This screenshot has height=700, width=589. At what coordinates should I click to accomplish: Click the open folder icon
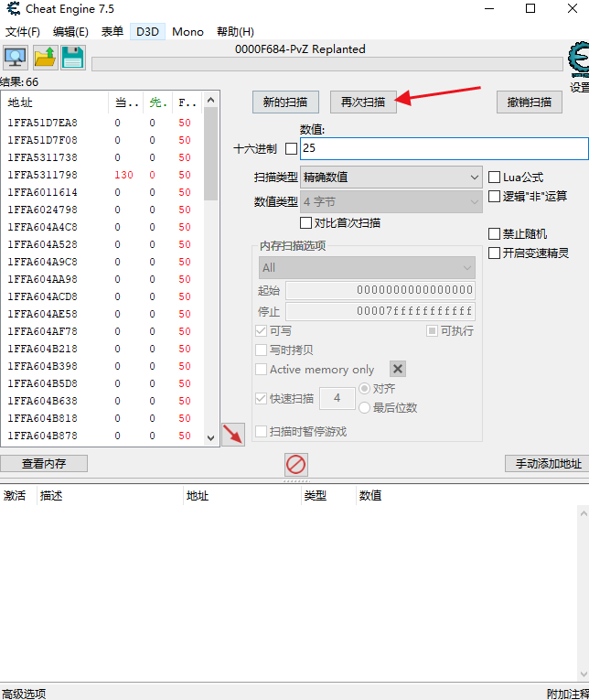[45, 59]
